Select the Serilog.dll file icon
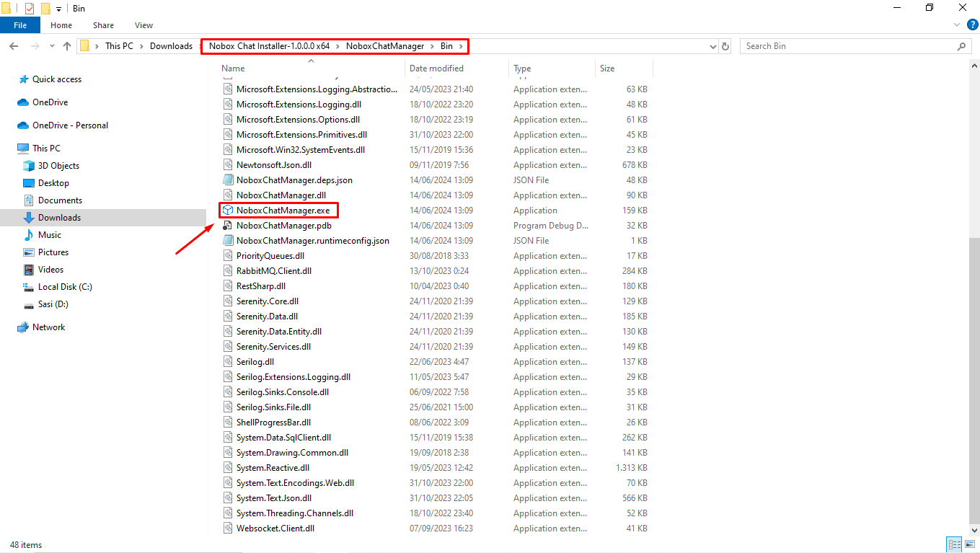 pos(228,361)
